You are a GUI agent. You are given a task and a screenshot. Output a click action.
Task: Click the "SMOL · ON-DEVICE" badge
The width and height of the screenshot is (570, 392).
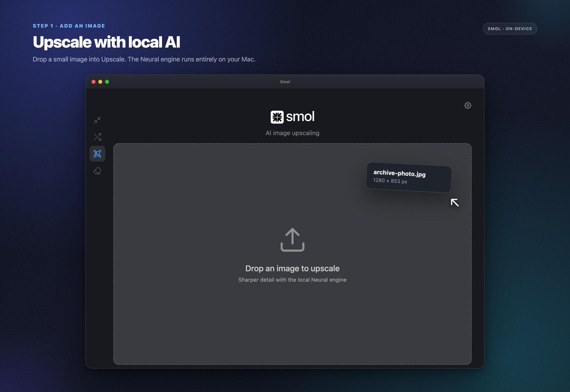tap(510, 29)
